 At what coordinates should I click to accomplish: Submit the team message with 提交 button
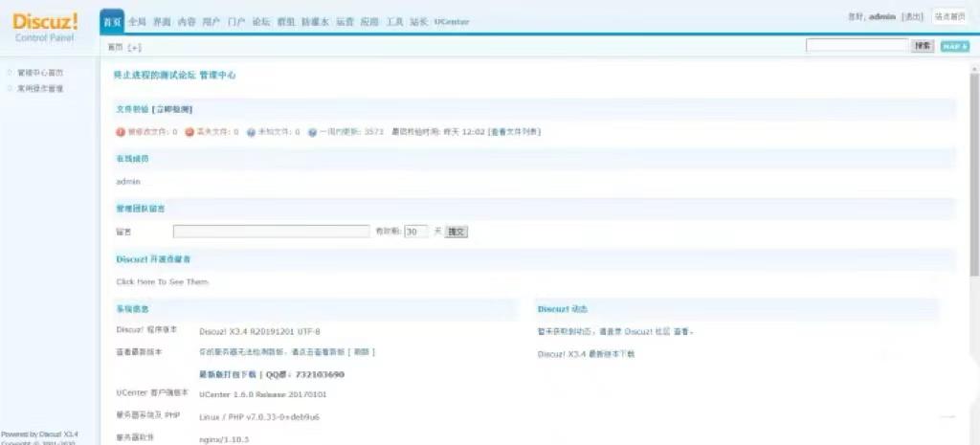click(457, 232)
